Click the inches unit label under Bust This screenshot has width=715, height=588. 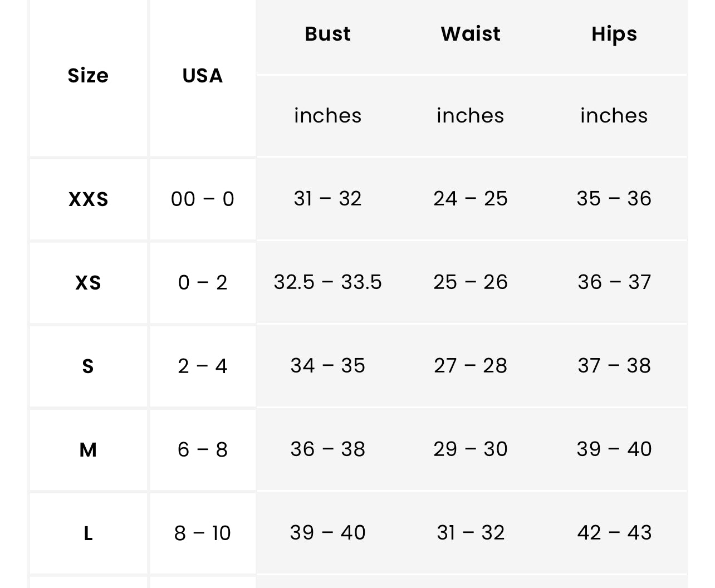coord(327,116)
